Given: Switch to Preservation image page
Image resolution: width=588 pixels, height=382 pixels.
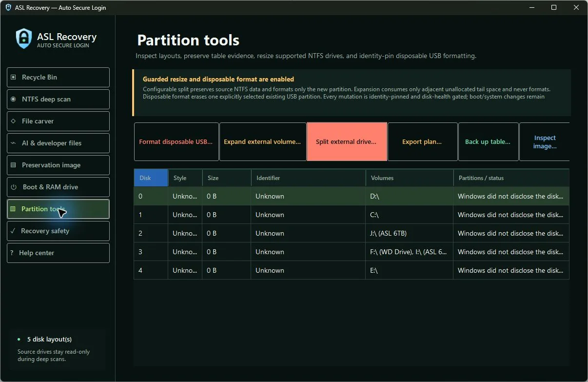Looking at the screenshot, I should coord(58,165).
